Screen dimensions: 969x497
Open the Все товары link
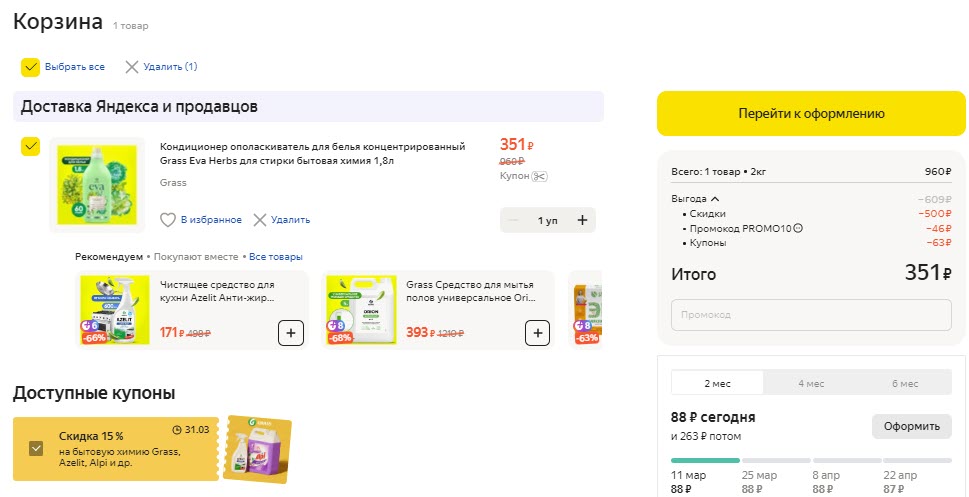tap(276, 257)
